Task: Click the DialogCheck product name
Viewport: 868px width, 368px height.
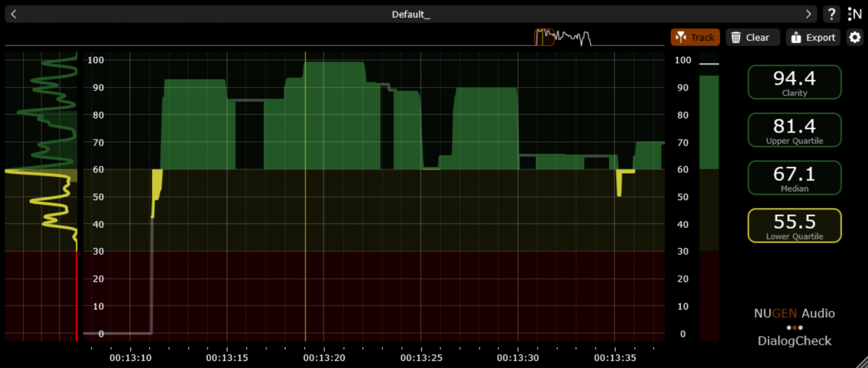Action: tap(794, 341)
